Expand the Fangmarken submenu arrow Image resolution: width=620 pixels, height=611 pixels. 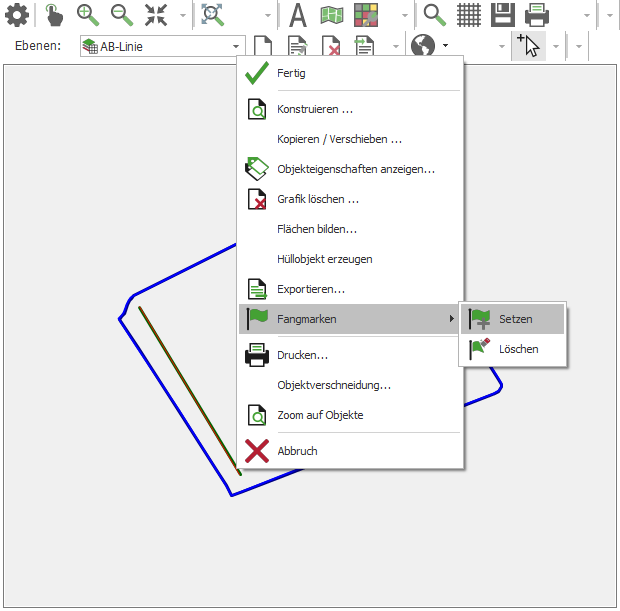[451, 319]
